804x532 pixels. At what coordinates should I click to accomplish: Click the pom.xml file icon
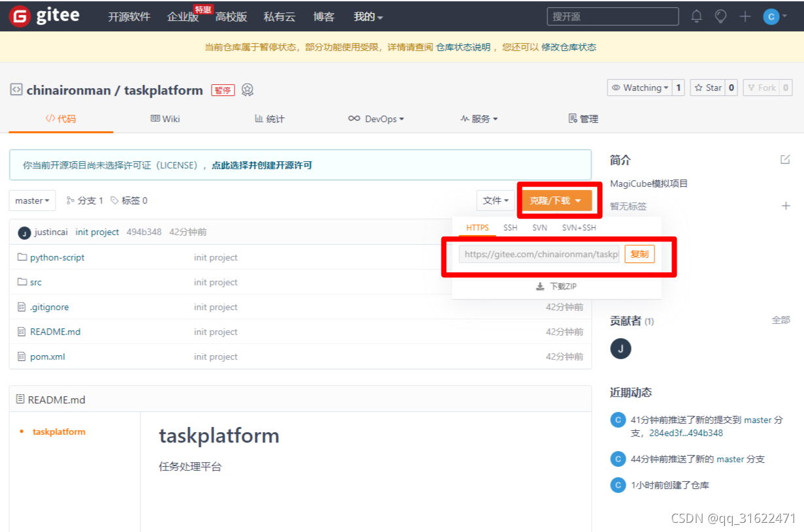click(22, 356)
